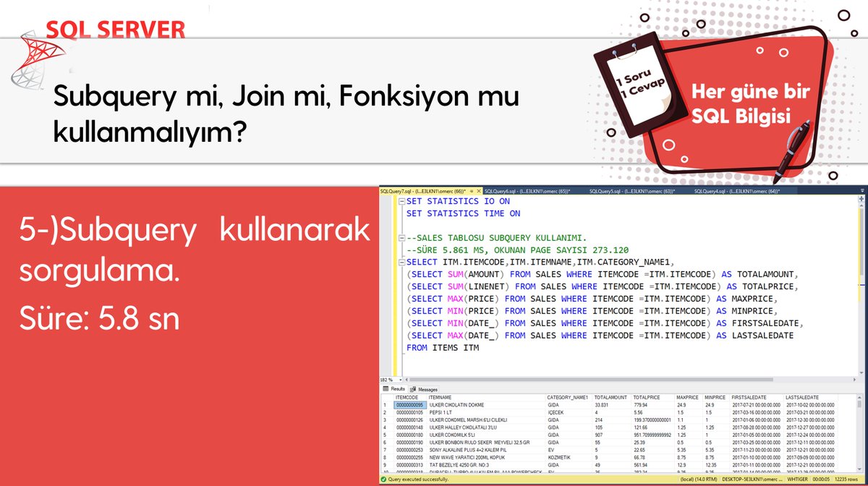Click the TOTALPRICE column header

pos(653,398)
